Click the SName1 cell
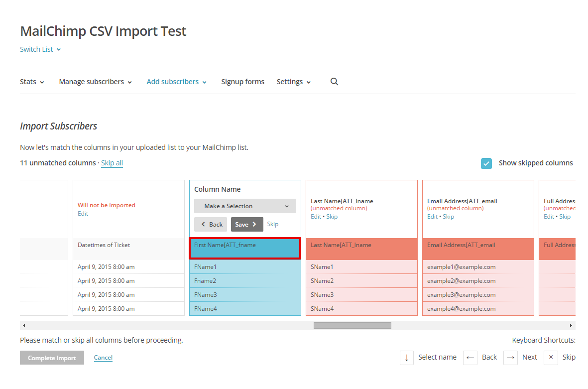 [x=361, y=266]
